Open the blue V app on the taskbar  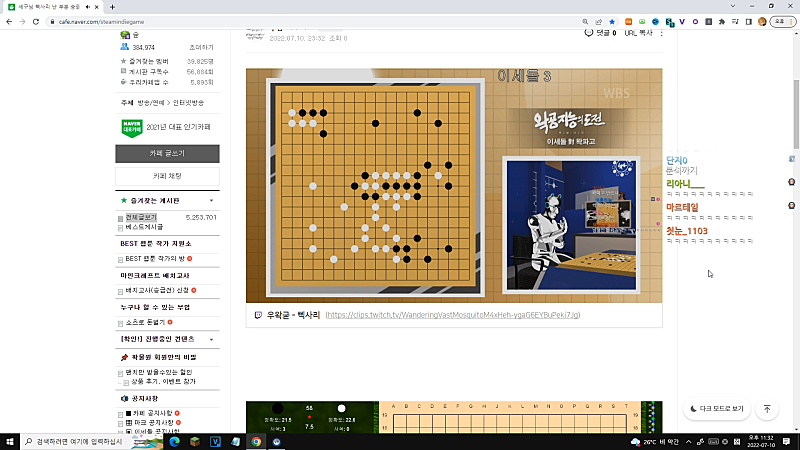pos(215,442)
